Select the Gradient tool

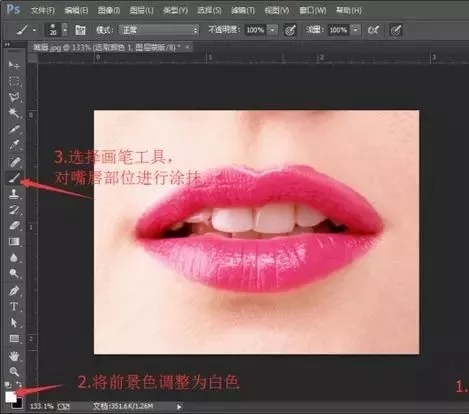coord(14,242)
